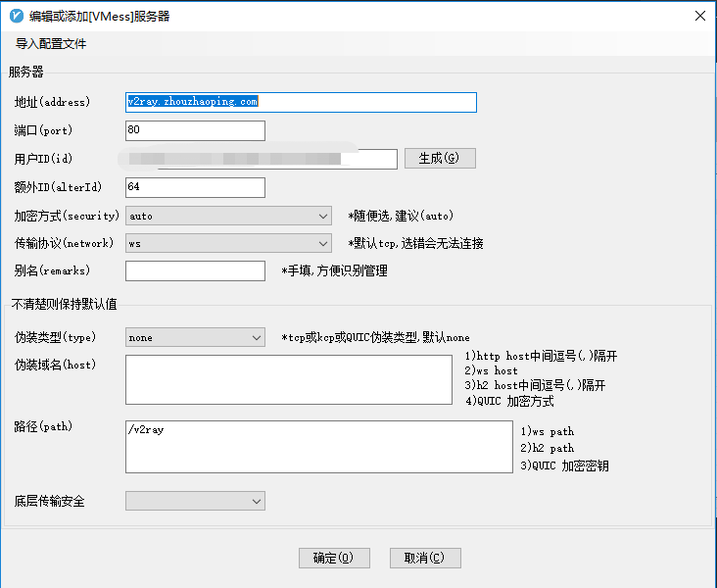Viewport: 717px width, 588px height.
Task: Click the 不清楚则保持默认值 section label
Action: (x=64, y=304)
